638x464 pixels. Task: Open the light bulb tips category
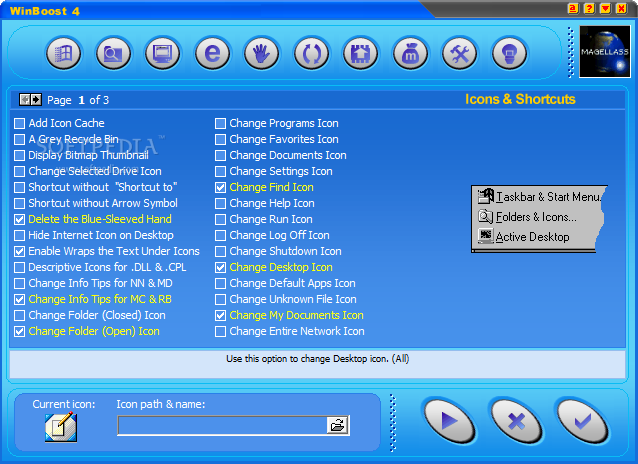point(509,53)
